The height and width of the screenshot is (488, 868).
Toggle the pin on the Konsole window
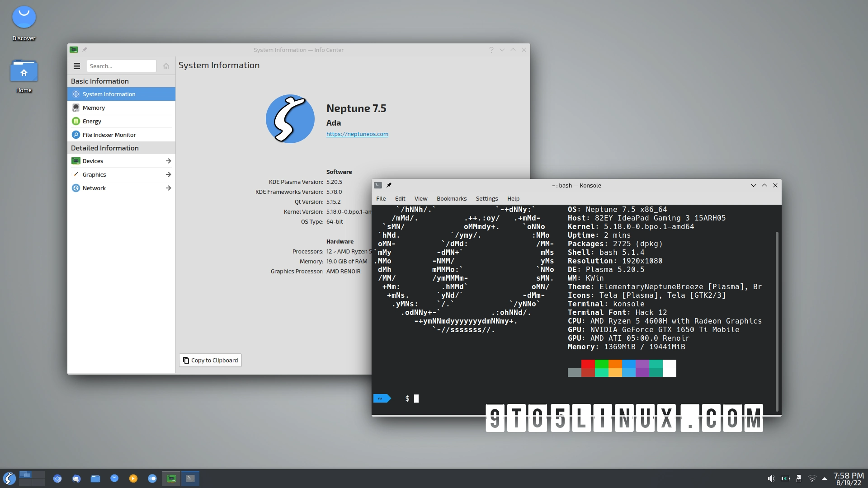click(x=389, y=185)
